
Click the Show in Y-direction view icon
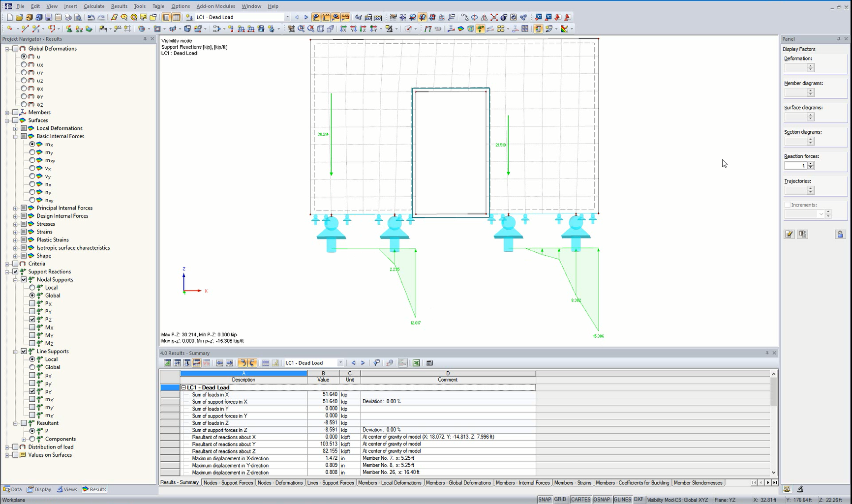click(x=353, y=29)
